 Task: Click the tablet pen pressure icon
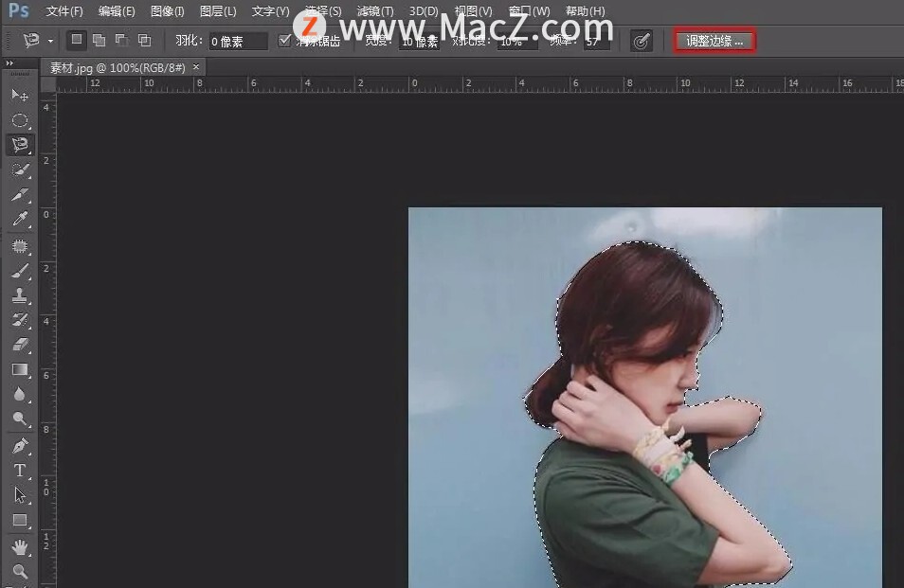tap(642, 41)
